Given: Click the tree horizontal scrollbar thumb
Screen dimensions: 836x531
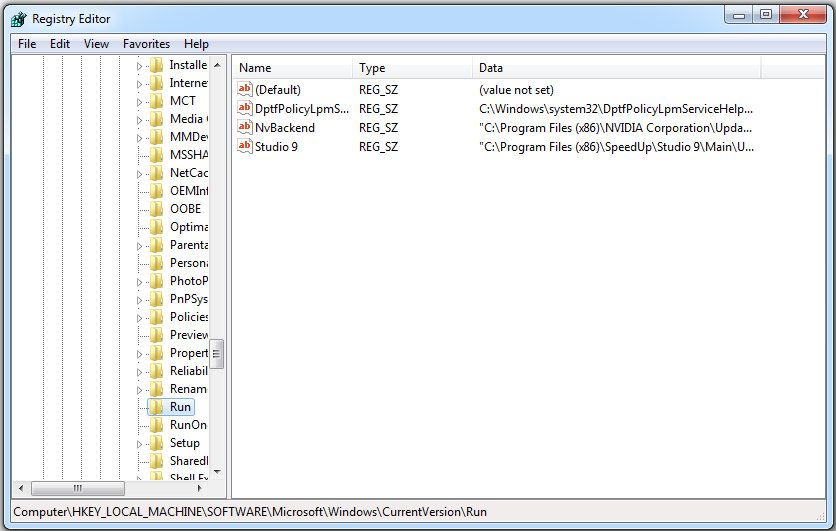Looking at the screenshot, I should click(78, 488).
